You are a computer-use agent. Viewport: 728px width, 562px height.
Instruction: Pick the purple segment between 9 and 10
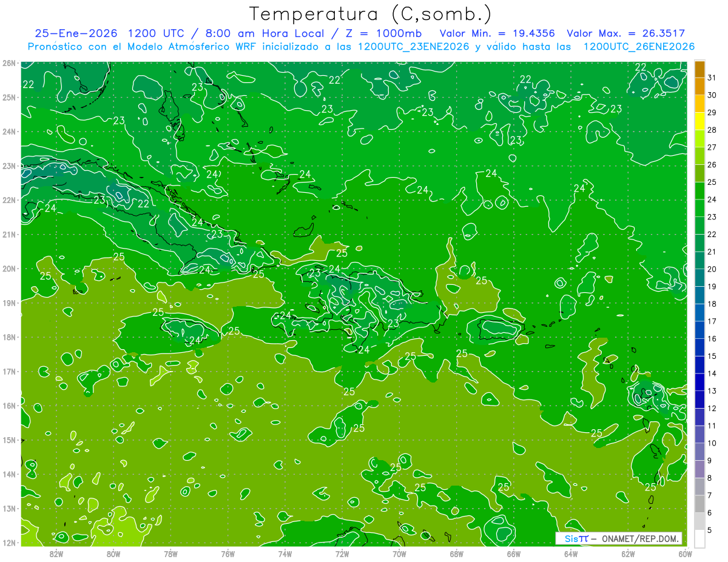(x=699, y=452)
